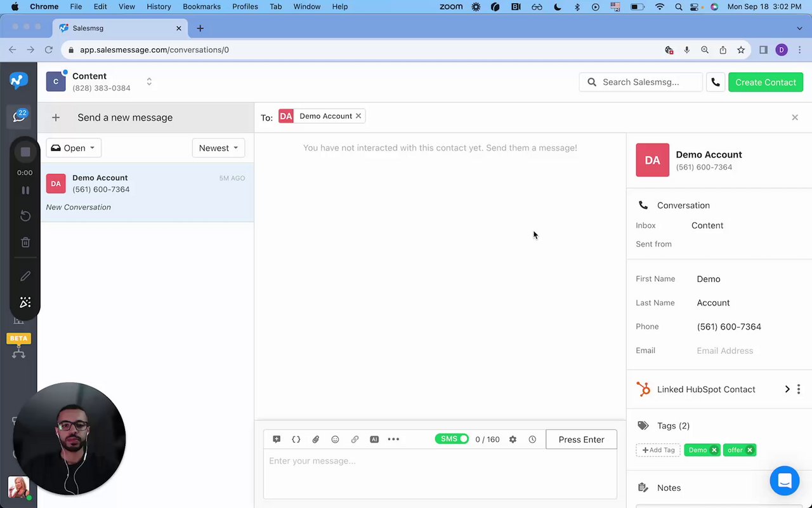Click the Last Name value Account
812x508 pixels.
(713, 303)
